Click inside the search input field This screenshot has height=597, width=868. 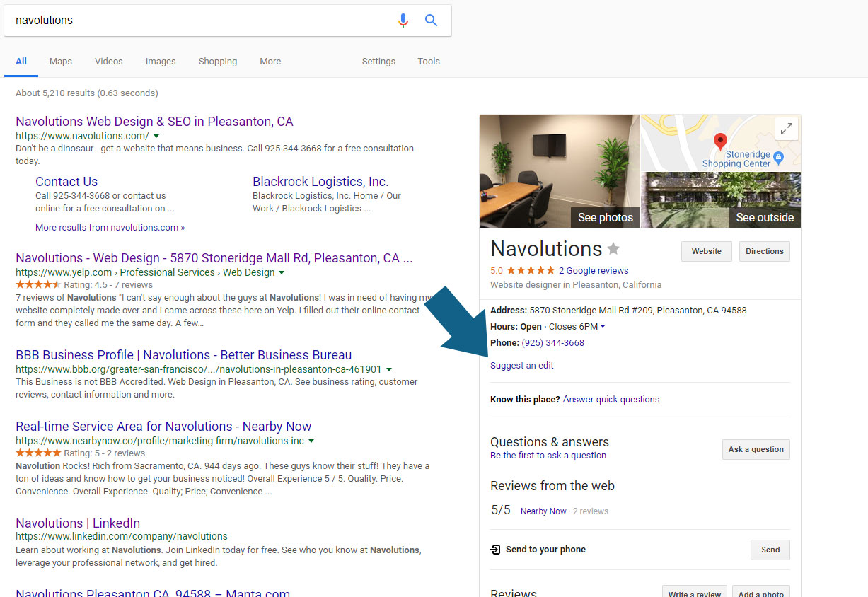point(198,20)
